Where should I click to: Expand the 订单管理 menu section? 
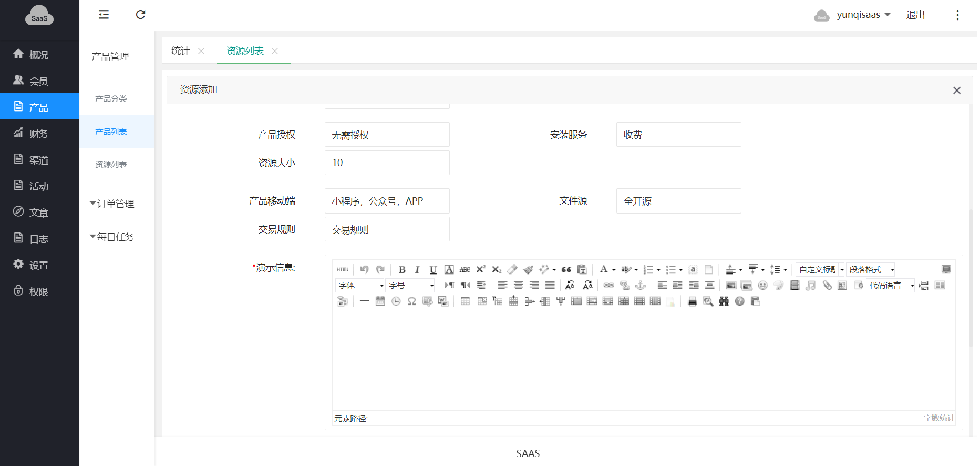tap(112, 204)
